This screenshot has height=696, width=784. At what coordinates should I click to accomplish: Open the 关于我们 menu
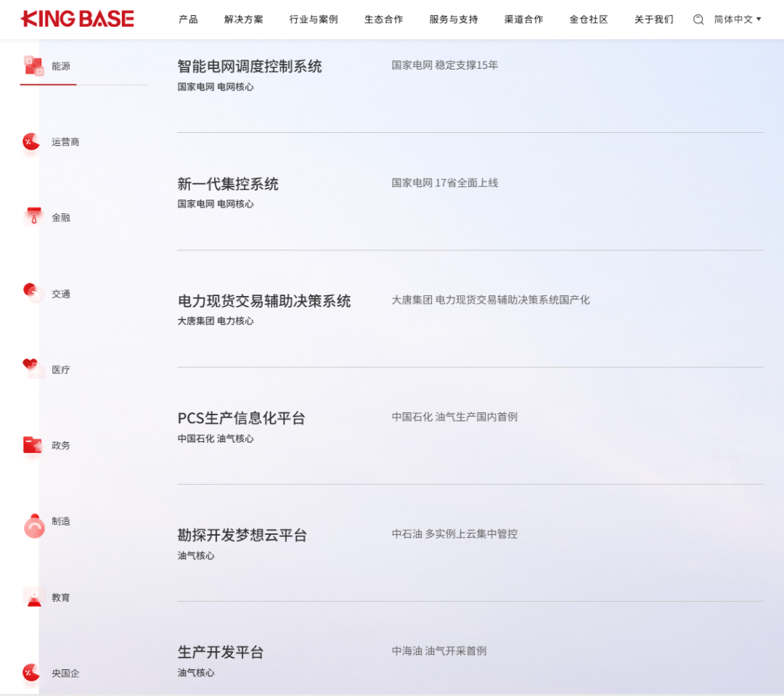[653, 20]
